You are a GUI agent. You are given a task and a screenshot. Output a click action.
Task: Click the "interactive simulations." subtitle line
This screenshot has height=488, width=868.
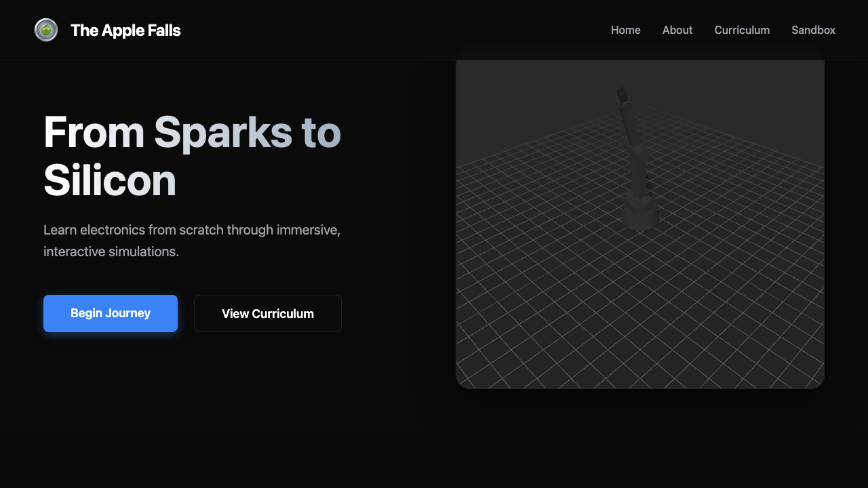pos(111,251)
